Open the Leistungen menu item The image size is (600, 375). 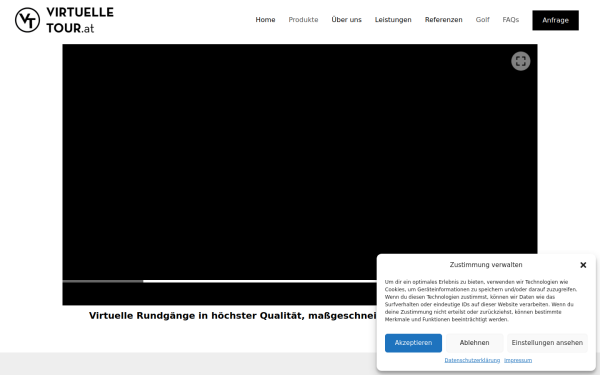pyautogui.click(x=393, y=20)
